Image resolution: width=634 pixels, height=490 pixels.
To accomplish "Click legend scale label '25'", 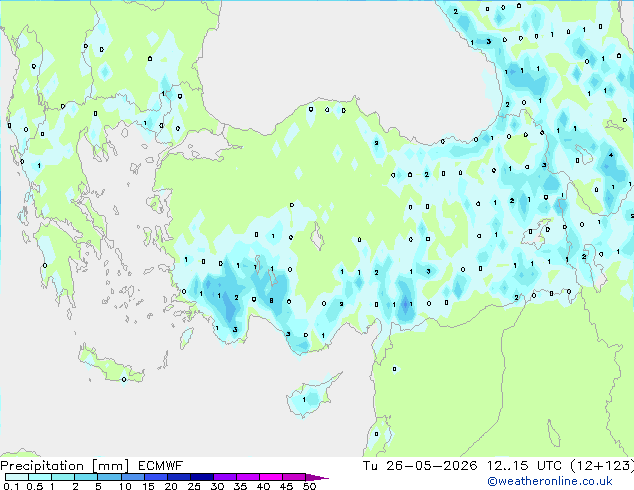I will pyautogui.click(x=194, y=486).
